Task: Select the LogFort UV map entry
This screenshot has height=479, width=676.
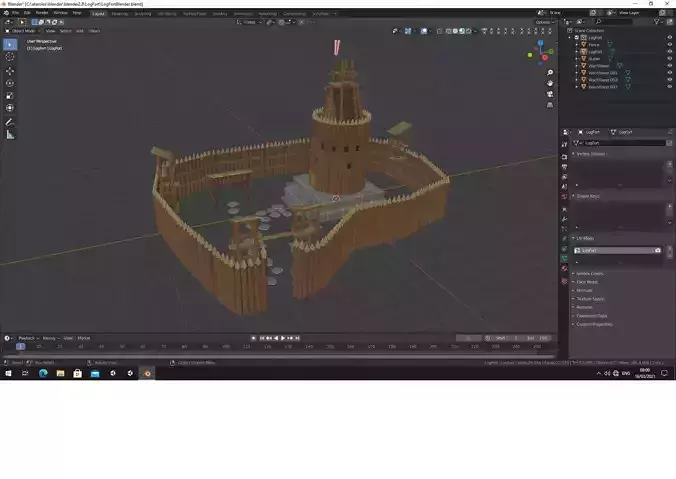Action: (x=617, y=250)
